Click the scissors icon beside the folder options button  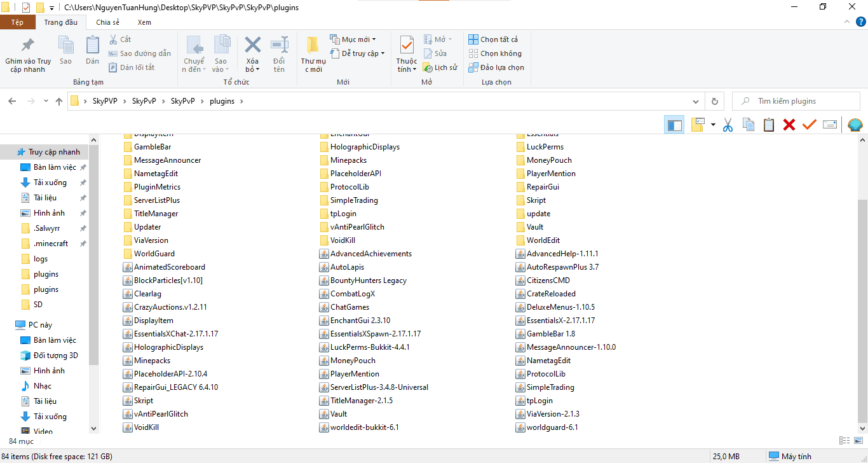(x=728, y=125)
